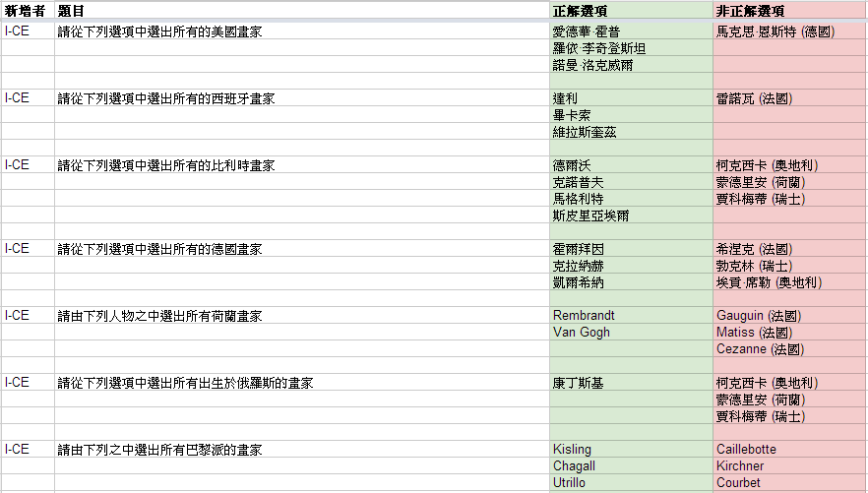Click the Van Gogh cell
This screenshot has height=493, width=868.
631,333
